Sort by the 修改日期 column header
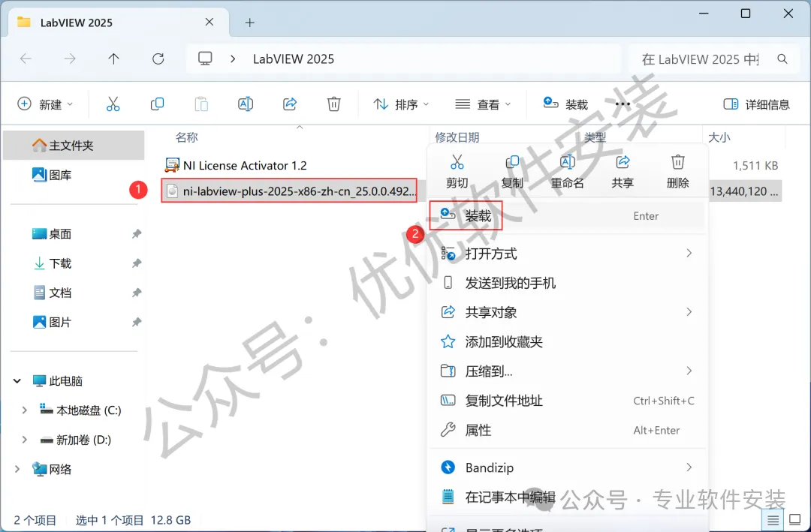This screenshot has height=532, width=811. coord(457,137)
